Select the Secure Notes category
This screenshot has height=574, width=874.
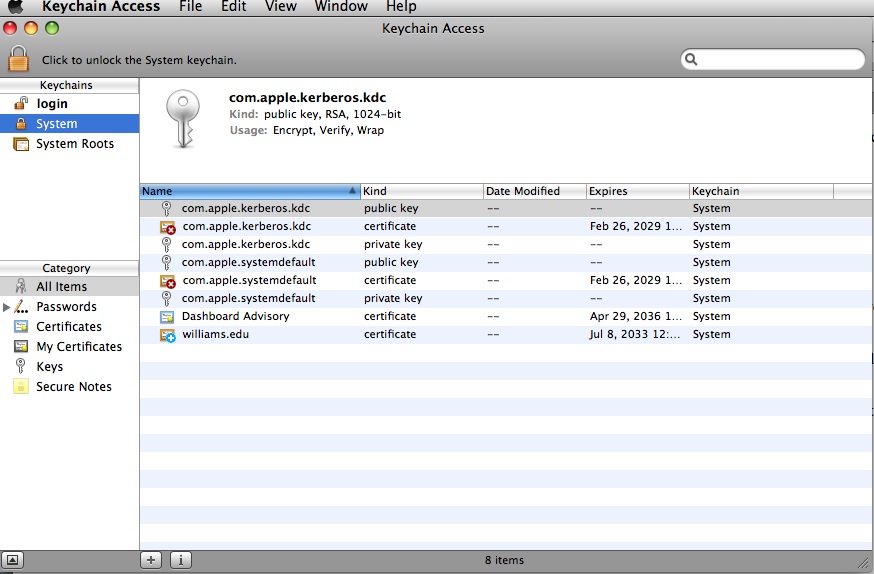pyautogui.click(x=70, y=387)
